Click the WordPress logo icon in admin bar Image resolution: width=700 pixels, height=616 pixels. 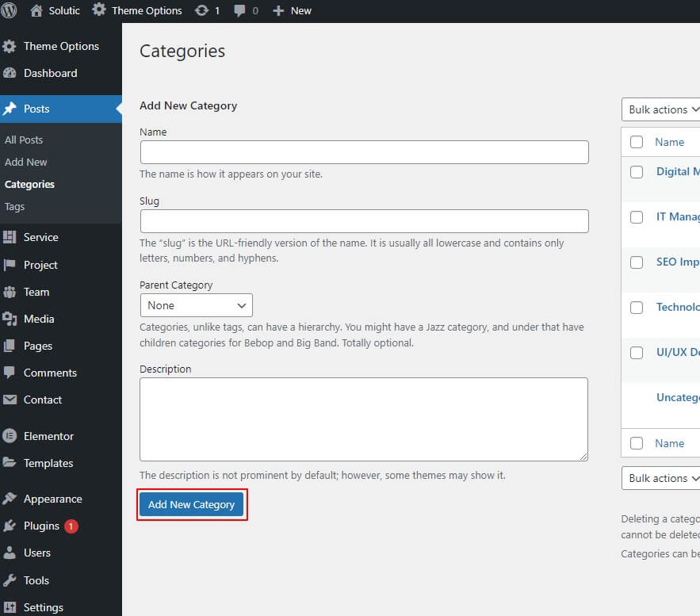[x=10, y=10]
